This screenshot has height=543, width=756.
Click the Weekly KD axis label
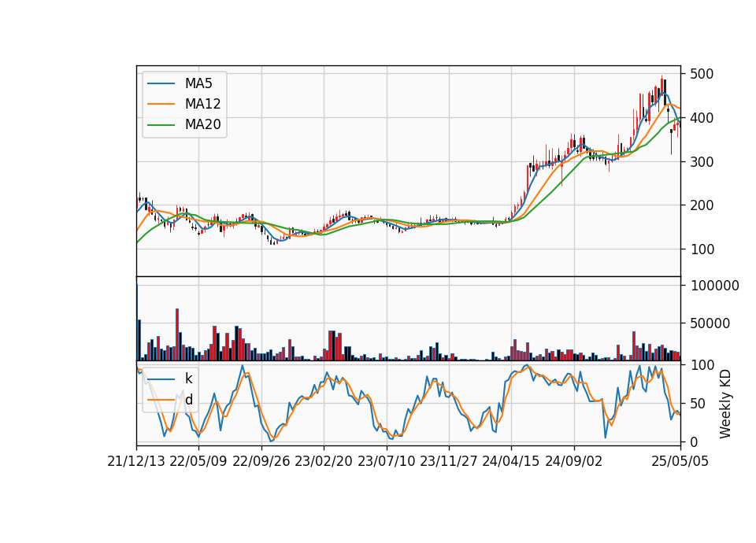click(x=724, y=404)
